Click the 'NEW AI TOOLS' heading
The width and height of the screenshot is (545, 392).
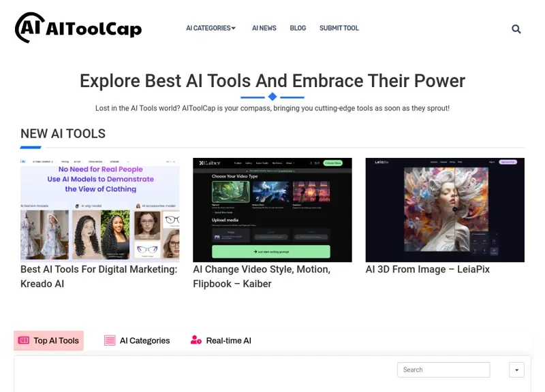63,133
